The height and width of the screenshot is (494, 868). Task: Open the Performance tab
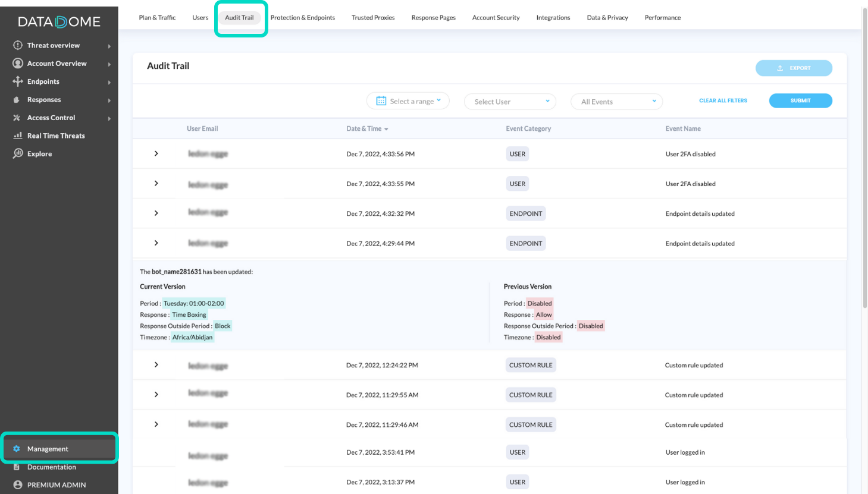662,17
